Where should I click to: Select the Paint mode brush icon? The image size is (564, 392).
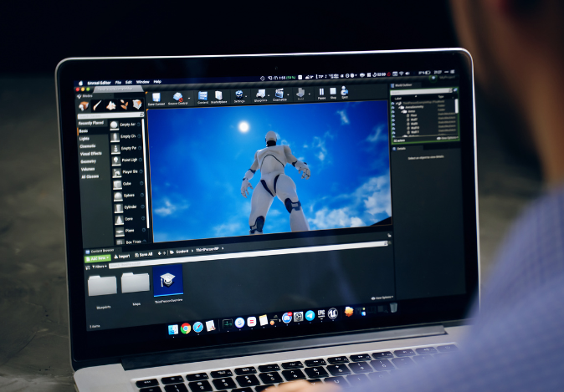[x=98, y=104]
